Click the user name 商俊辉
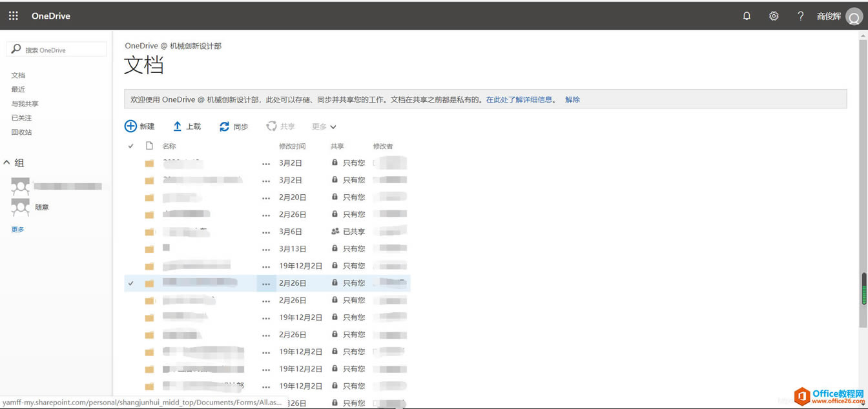The height and width of the screenshot is (409, 868). click(829, 16)
